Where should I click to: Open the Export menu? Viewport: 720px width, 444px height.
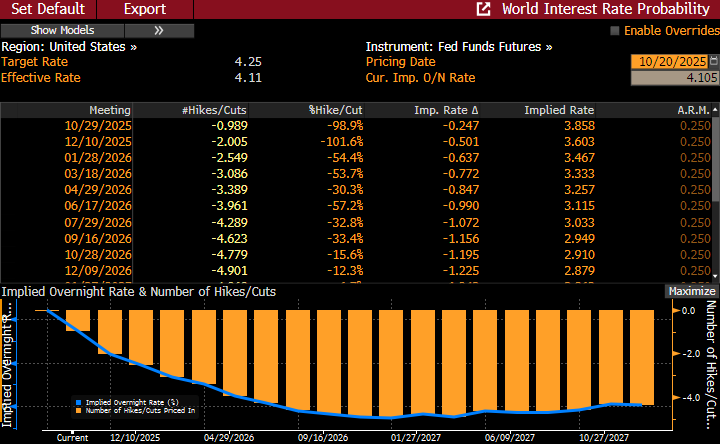point(145,9)
